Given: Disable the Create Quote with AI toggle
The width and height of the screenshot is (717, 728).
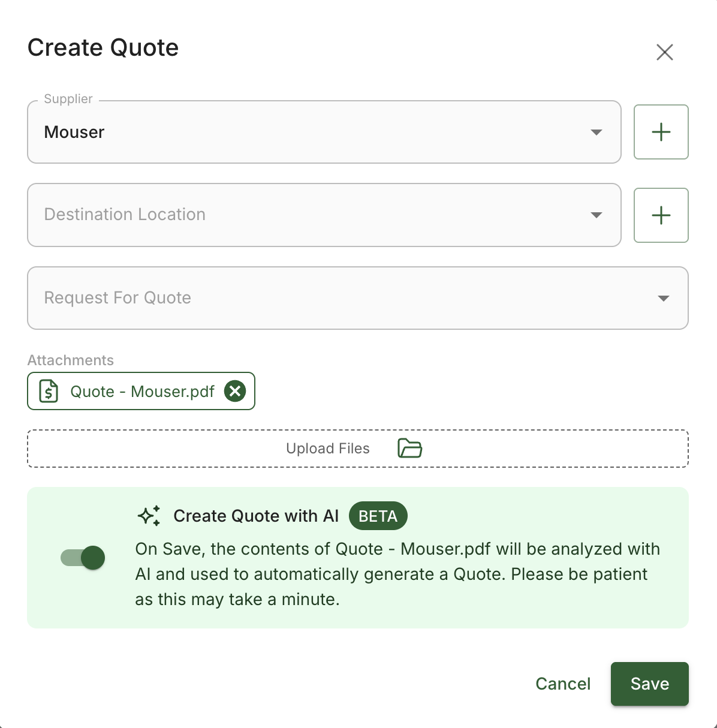Looking at the screenshot, I should point(83,558).
